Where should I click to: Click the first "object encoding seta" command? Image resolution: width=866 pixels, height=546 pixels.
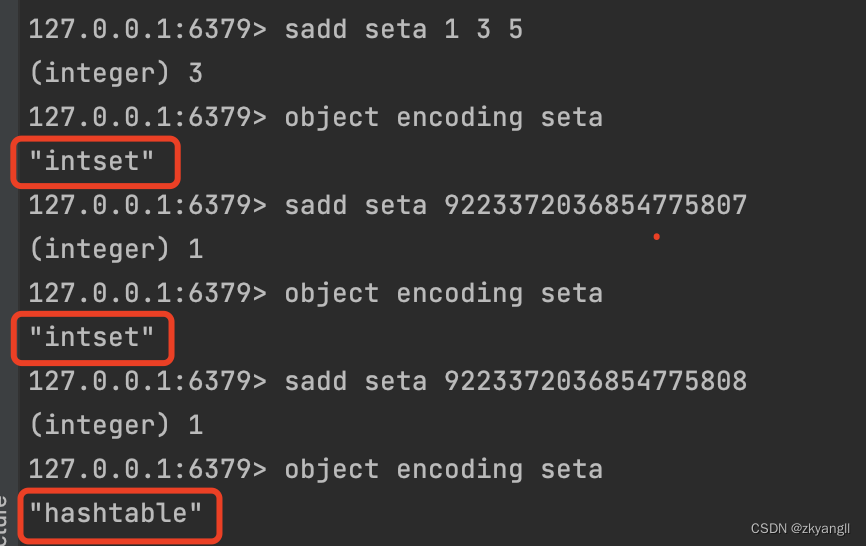(443, 117)
